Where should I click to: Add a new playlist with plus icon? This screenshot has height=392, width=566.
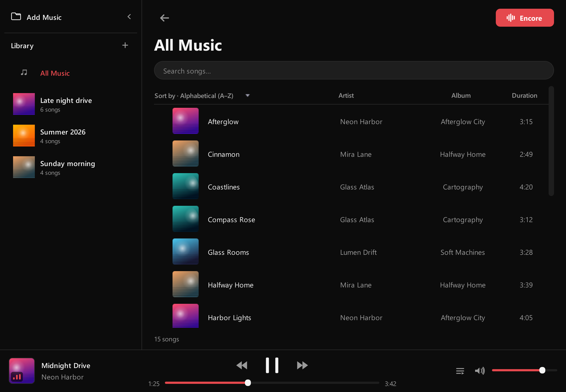pyautogui.click(x=125, y=45)
